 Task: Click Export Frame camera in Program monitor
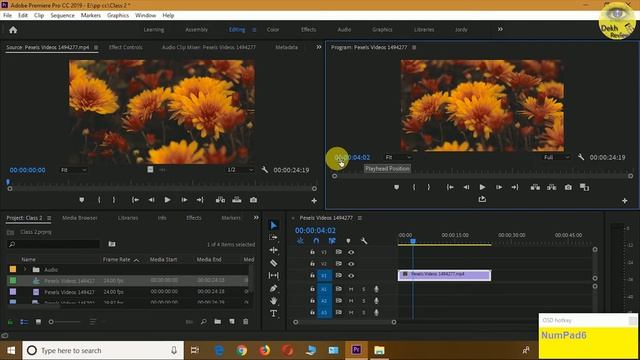[x=568, y=187]
